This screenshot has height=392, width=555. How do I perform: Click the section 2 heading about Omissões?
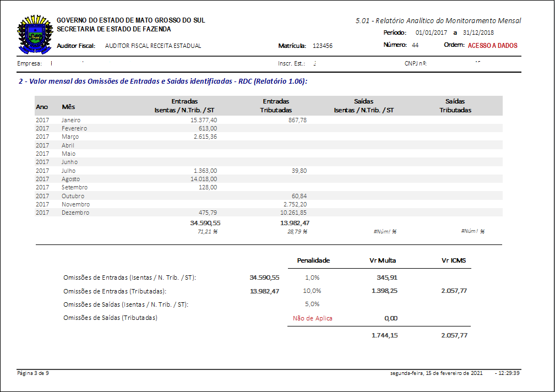(162, 81)
